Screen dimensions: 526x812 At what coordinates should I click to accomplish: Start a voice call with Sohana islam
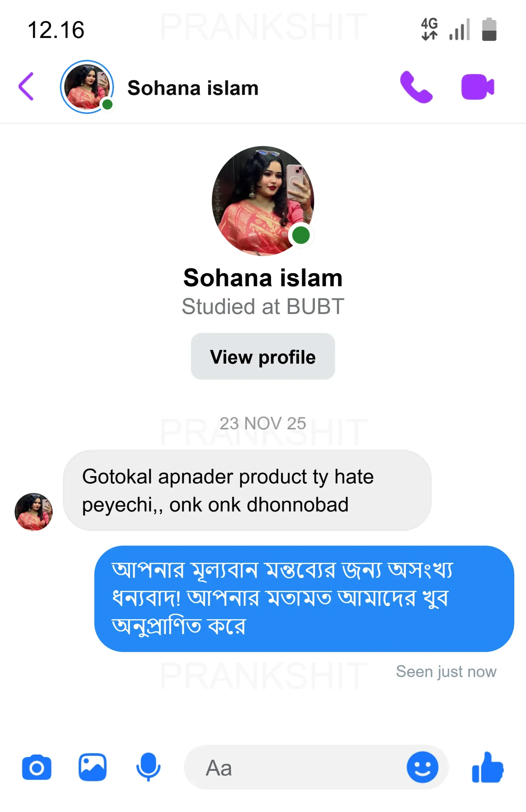pos(416,87)
